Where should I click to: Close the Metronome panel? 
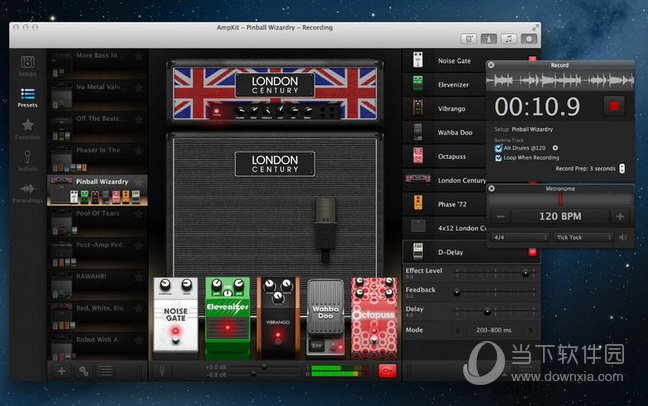click(x=491, y=189)
